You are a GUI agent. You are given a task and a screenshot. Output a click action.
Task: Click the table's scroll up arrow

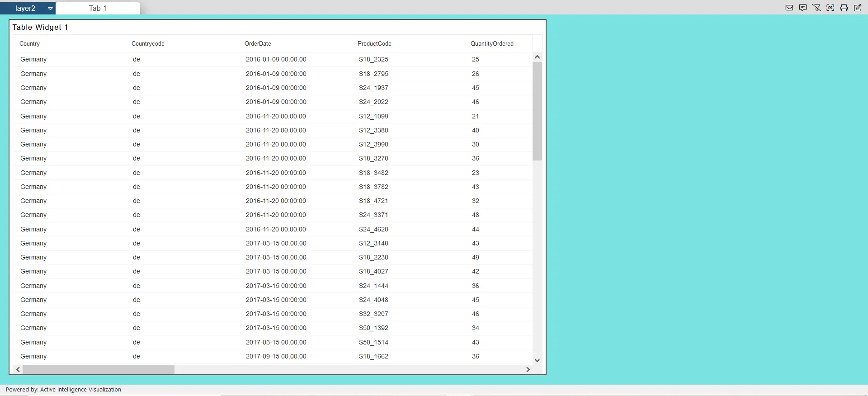537,57
